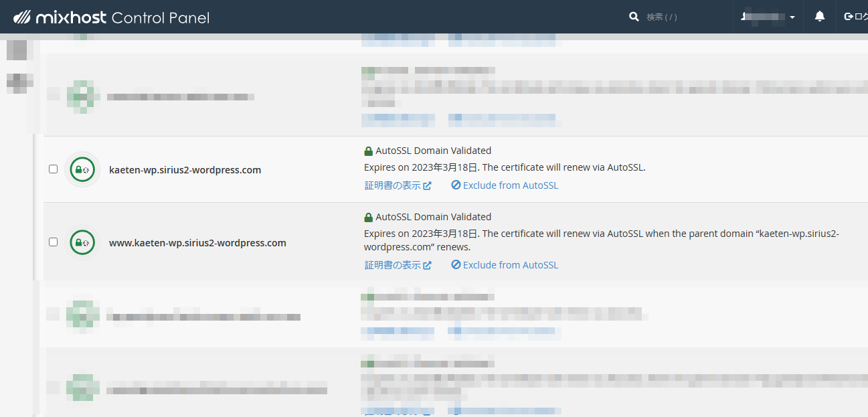
Task: Click small padlock by AutoSSL Domain Validated, kaeten-wp row
Action: (368, 151)
